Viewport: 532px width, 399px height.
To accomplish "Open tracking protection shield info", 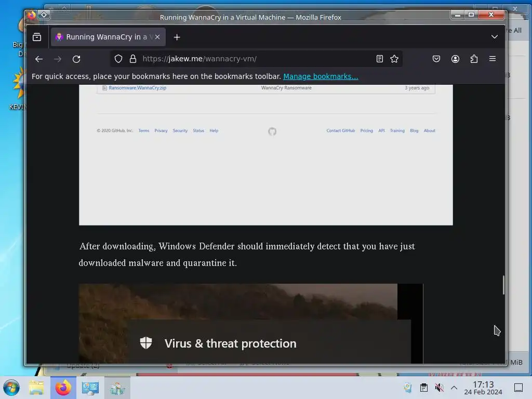I will click(x=118, y=59).
